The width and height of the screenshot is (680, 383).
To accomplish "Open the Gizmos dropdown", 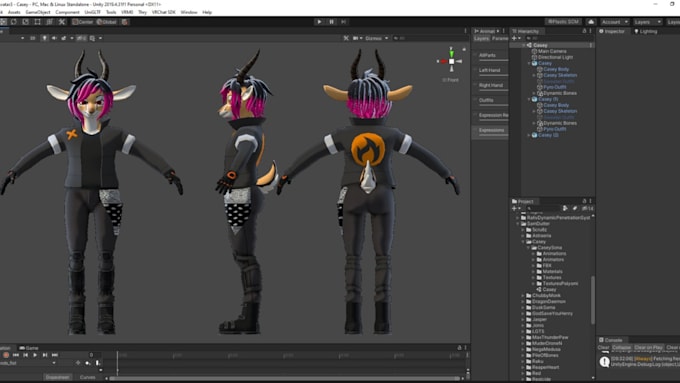I will click(376, 38).
